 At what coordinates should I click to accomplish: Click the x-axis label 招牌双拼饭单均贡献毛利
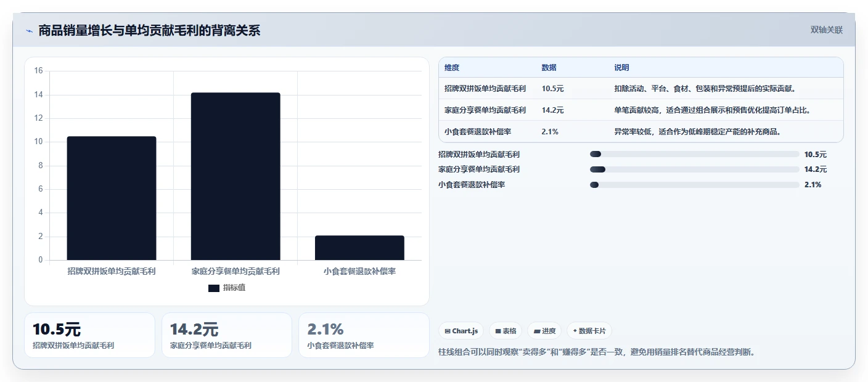click(x=112, y=271)
